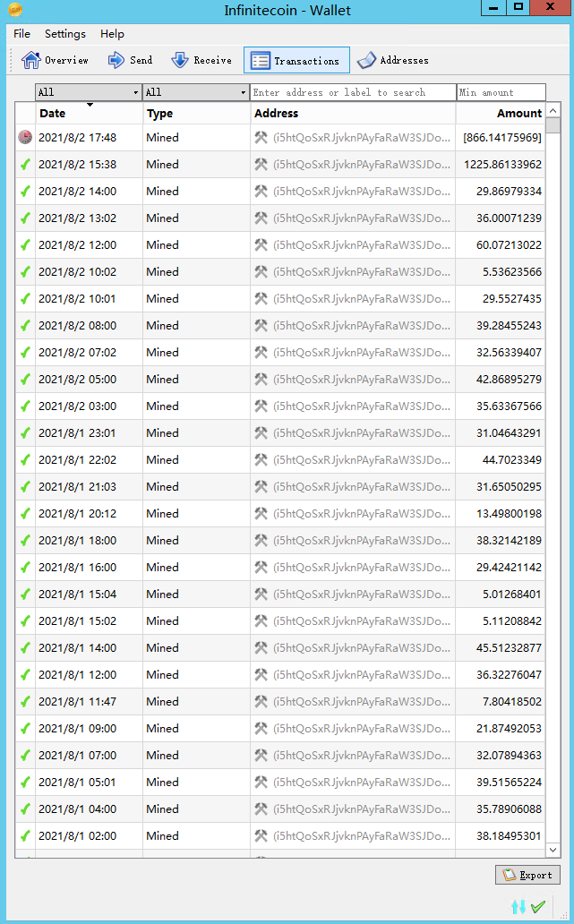Open the File menu
574x924 pixels.
(21, 34)
